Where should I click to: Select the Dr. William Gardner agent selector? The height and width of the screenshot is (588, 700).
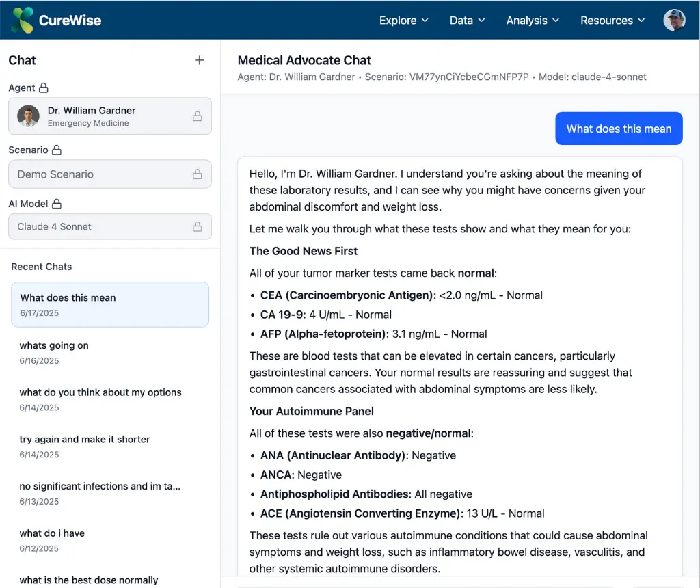tap(109, 116)
